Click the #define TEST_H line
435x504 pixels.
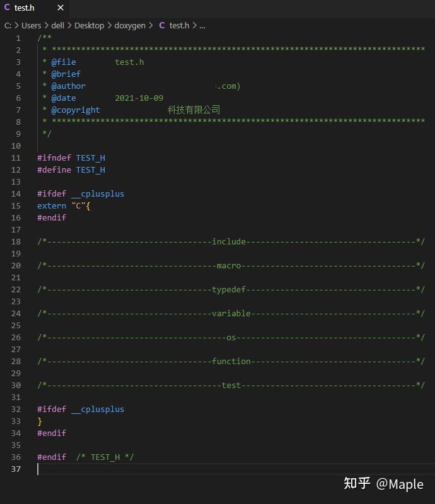(71, 169)
